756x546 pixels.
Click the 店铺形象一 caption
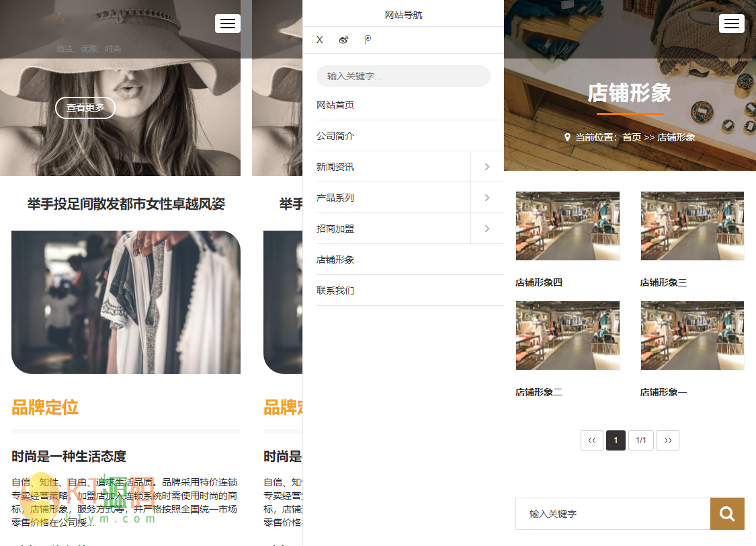[x=663, y=392]
